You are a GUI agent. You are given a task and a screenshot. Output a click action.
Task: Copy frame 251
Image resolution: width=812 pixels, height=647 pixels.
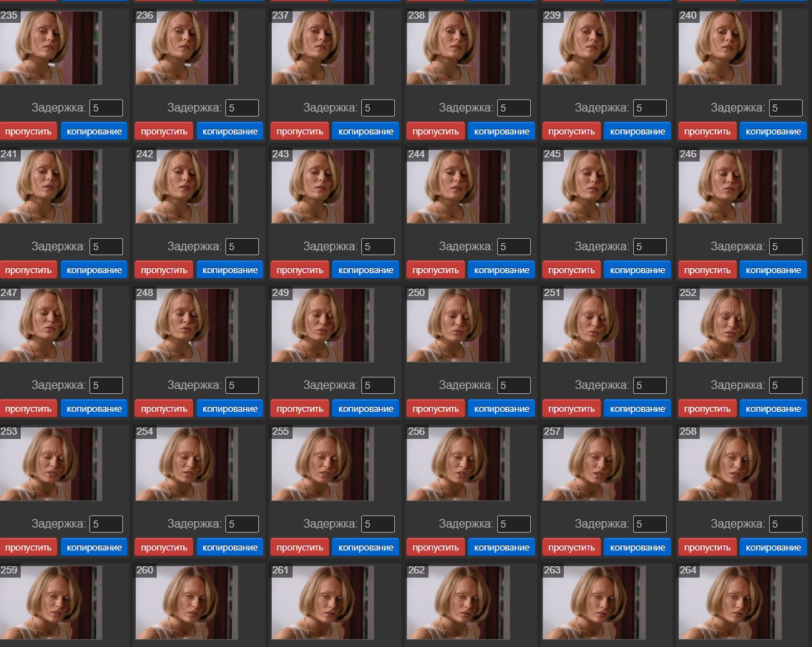pos(637,409)
